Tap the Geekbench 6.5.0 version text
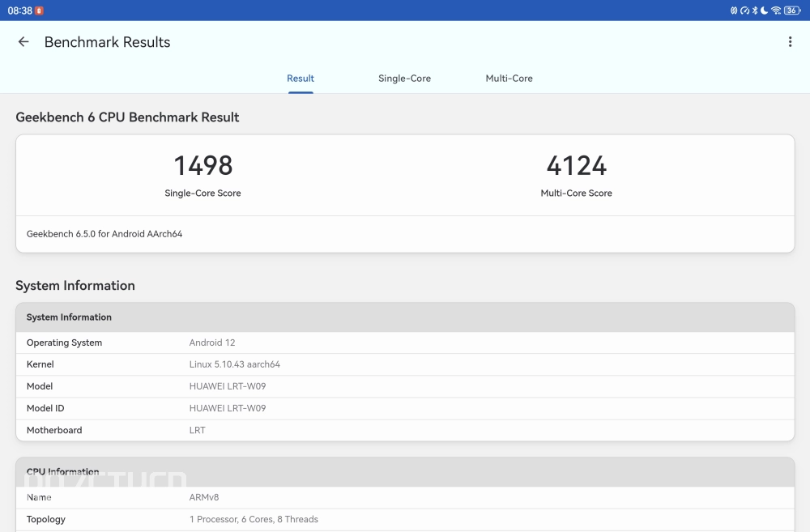This screenshot has width=810, height=532. 104,234
